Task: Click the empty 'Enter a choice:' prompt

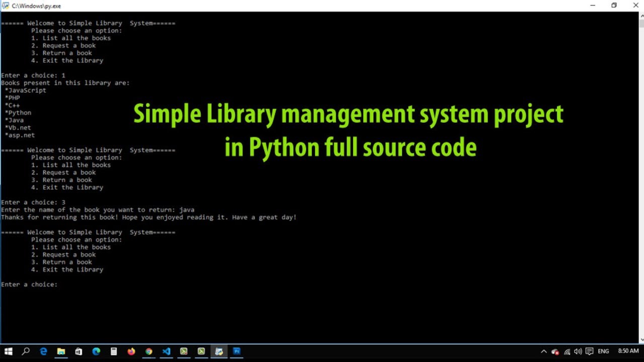Action: [x=29, y=285]
